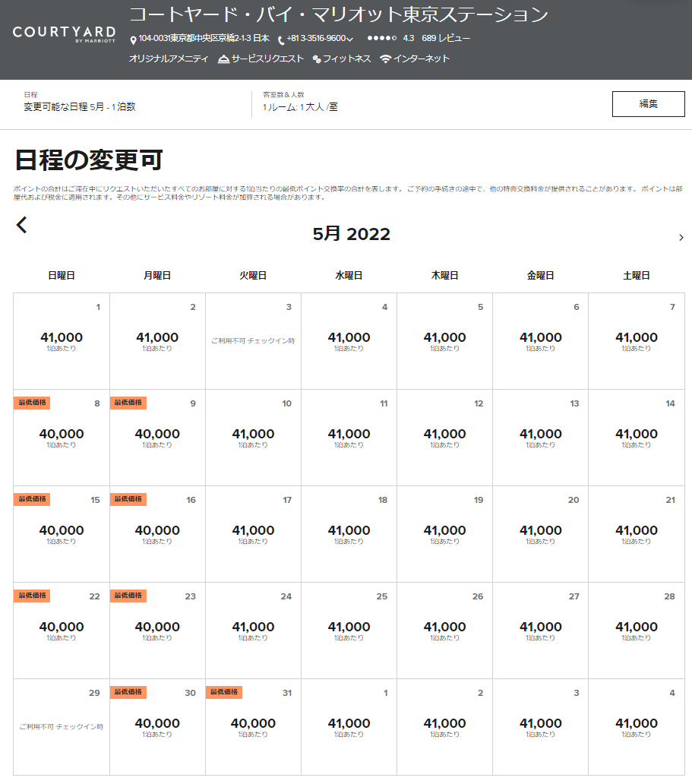Go to next month with right arrow
Screen dimensions: 692x784
[681, 238]
